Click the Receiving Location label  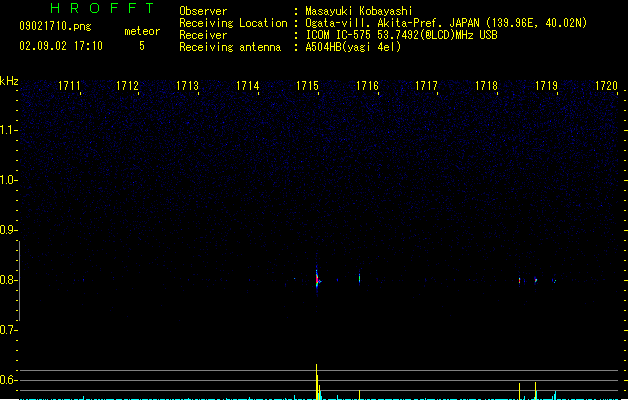pyautogui.click(x=233, y=23)
